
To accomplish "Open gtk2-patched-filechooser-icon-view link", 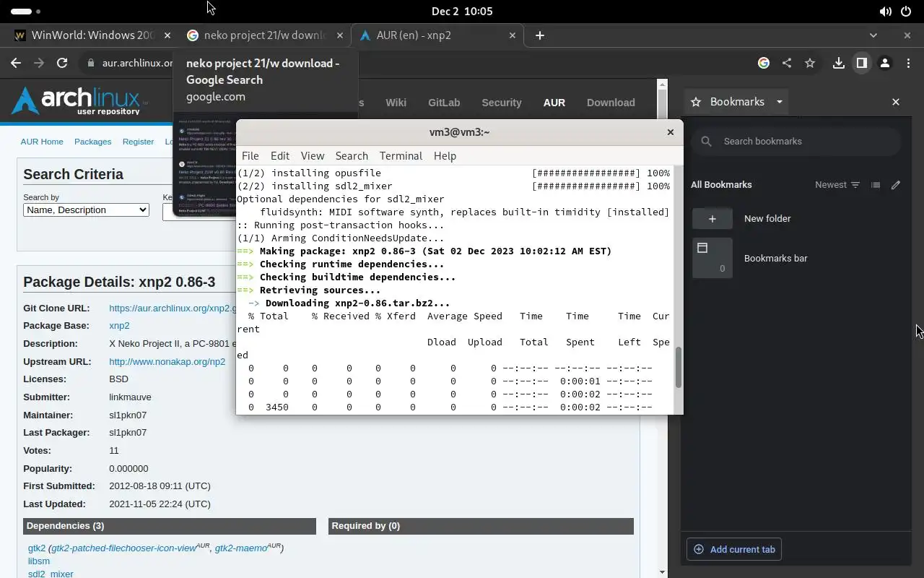I will (x=123, y=548).
